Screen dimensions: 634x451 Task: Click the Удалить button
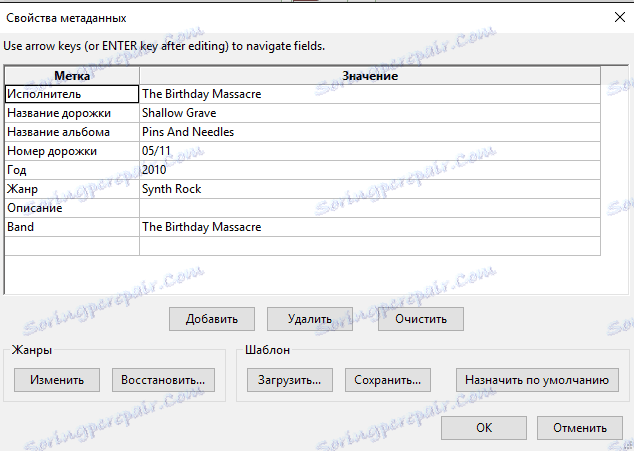[310, 319]
